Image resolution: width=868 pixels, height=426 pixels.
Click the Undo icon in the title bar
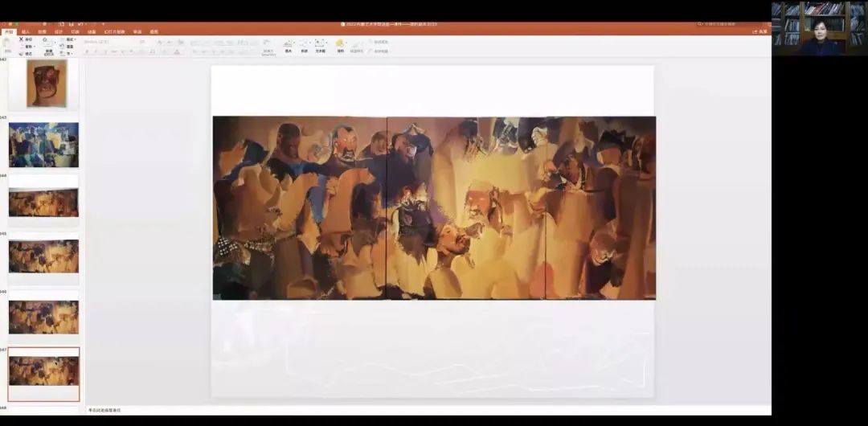(x=81, y=24)
